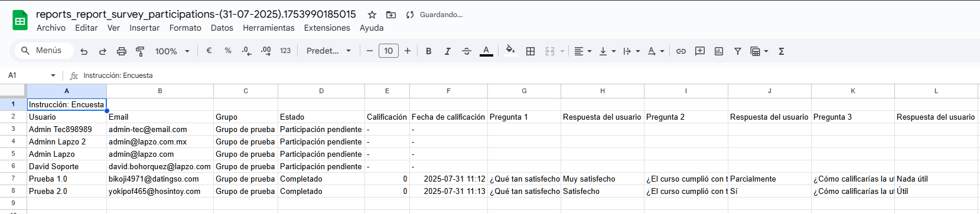Select cell with bikoji4971@datingso.com
The image size is (980, 214).
click(160, 179)
